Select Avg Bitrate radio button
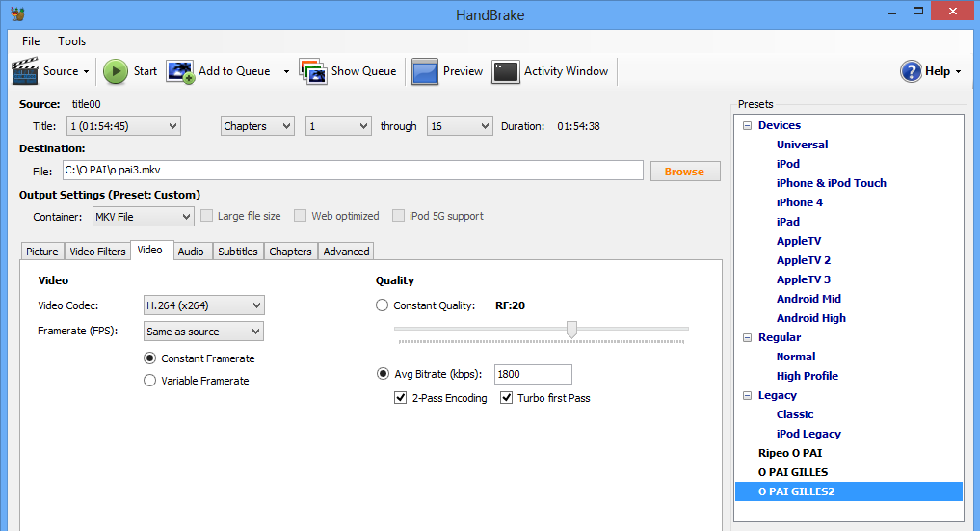 (x=383, y=374)
